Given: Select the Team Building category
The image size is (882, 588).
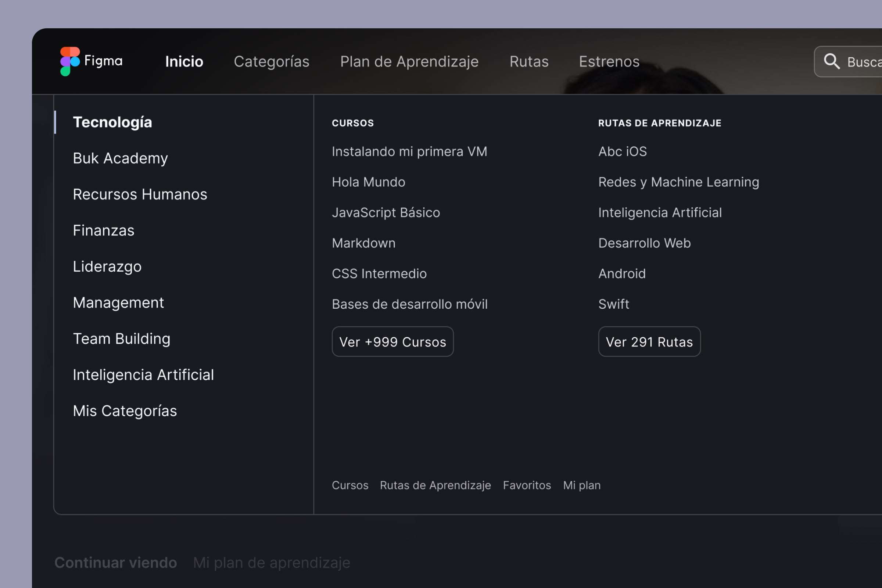Looking at the screenshot, I should (x=121, y=338).
